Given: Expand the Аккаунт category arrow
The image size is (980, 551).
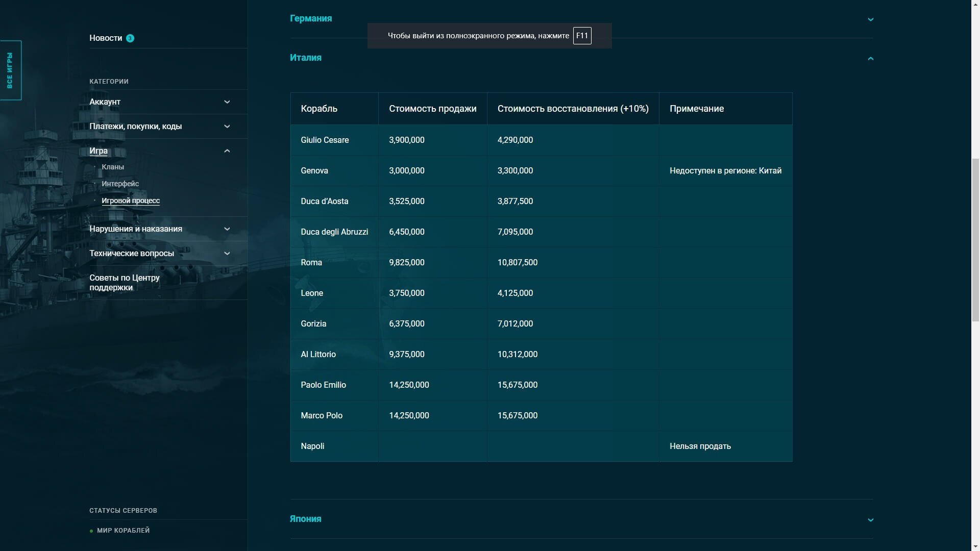Looking at the screenshot, I should tap(227, 102).
